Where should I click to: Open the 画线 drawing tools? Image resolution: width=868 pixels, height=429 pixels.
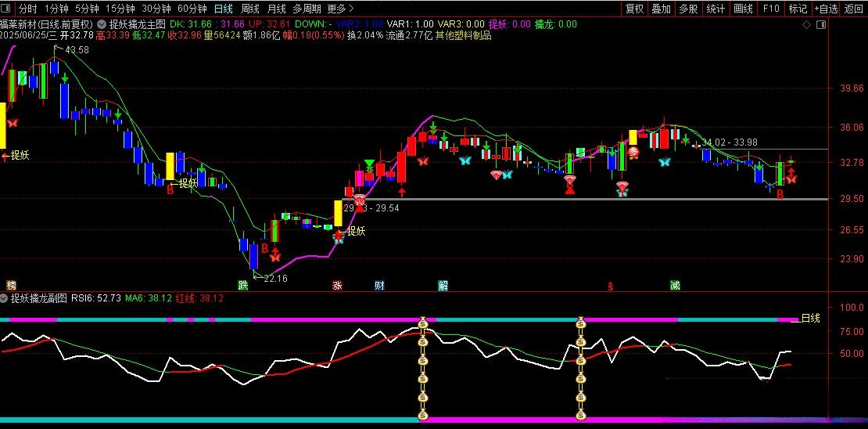pyautogui.click(x=744, y=9)
